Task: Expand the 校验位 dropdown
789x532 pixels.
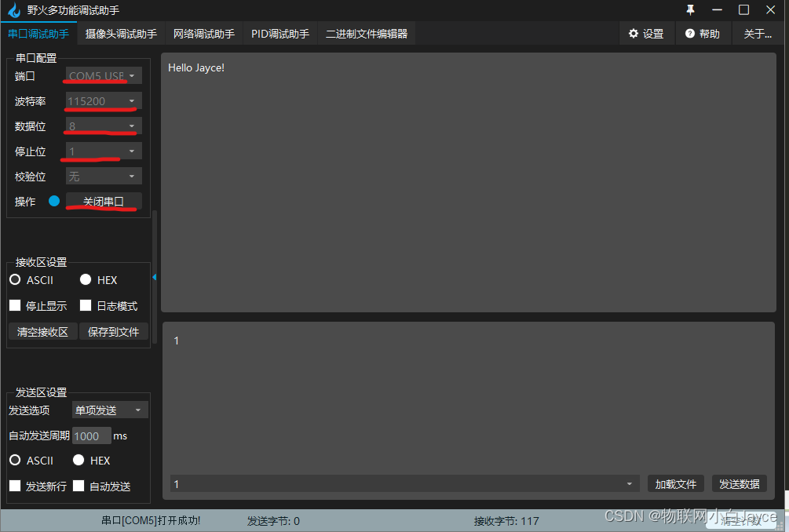Action: coord(104,176)
